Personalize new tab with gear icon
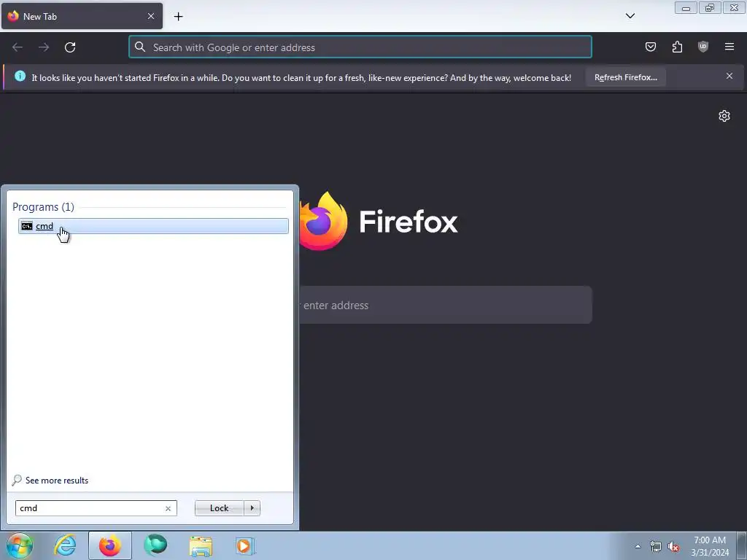747x560 pixels. point(724,116)
